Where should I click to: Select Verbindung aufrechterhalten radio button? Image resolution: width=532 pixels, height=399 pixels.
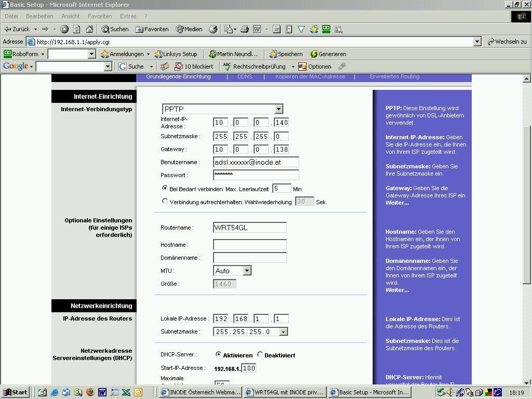point(165,201)
